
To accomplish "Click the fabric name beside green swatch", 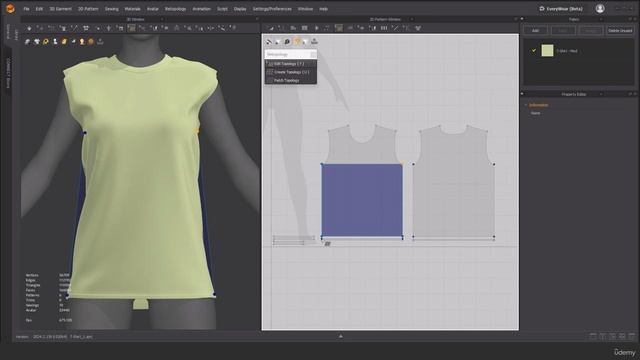I will tap(567, 51).
